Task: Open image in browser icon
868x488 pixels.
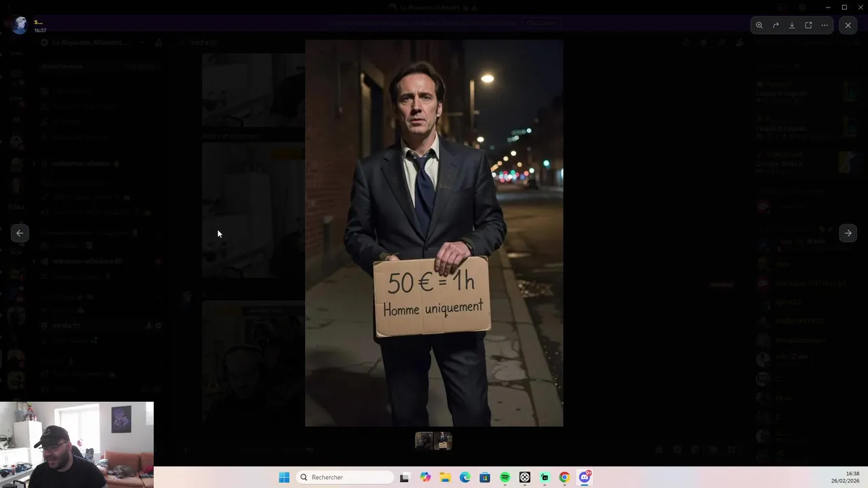Action: click(x=808, y=25)
